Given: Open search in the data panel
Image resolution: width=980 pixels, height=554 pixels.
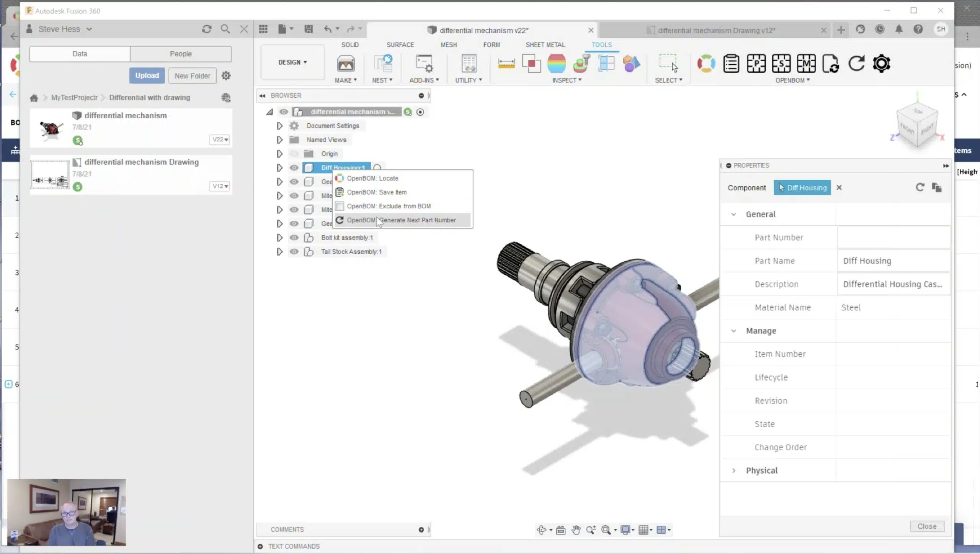Looking at the screenshot, I should pos(225,29).
